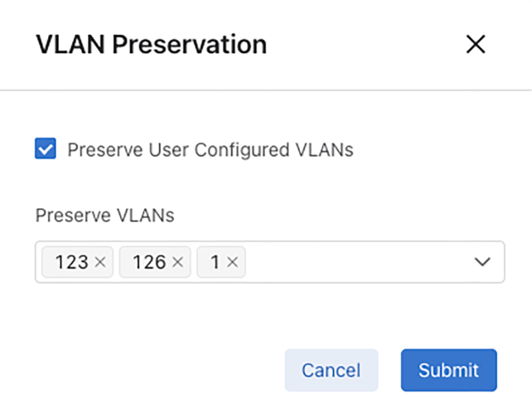This screenshot has height=402, width=532.
Task: Click the Preserve VLANs field label
Action: click(104, 215)
